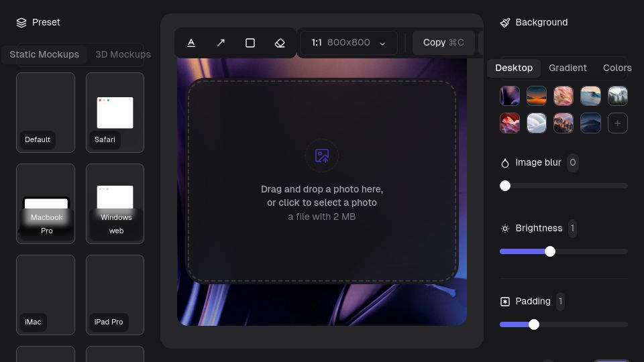Viewport: 644px width, 362px height.
Task: Choose the iPad Pro mockup preset
Action: [115, 295]
